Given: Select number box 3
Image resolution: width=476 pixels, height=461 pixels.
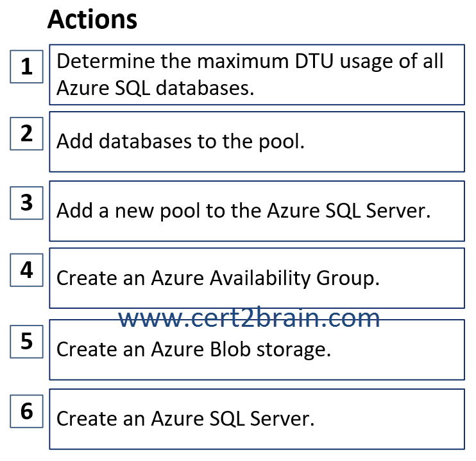Looking at the screenshot, I should 26,203.
